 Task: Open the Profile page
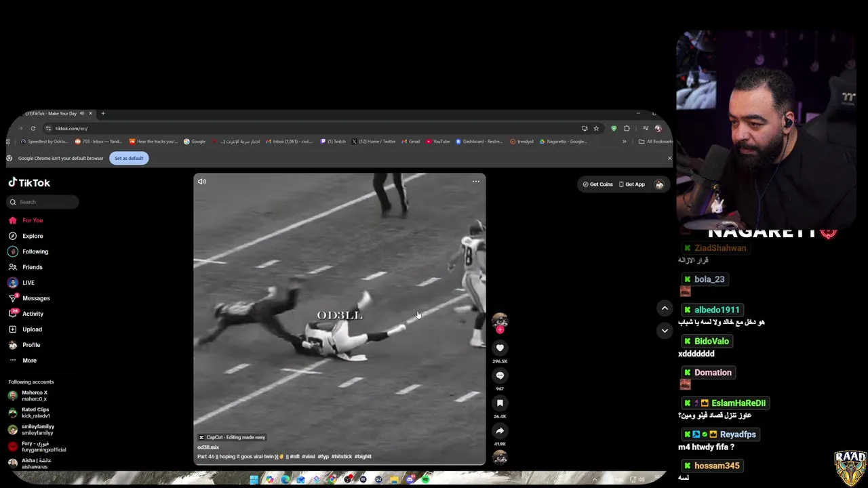[24, 345]
